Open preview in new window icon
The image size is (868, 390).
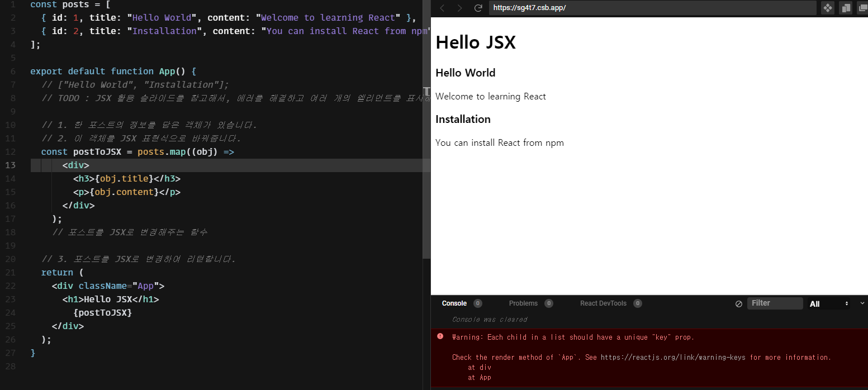862,8
